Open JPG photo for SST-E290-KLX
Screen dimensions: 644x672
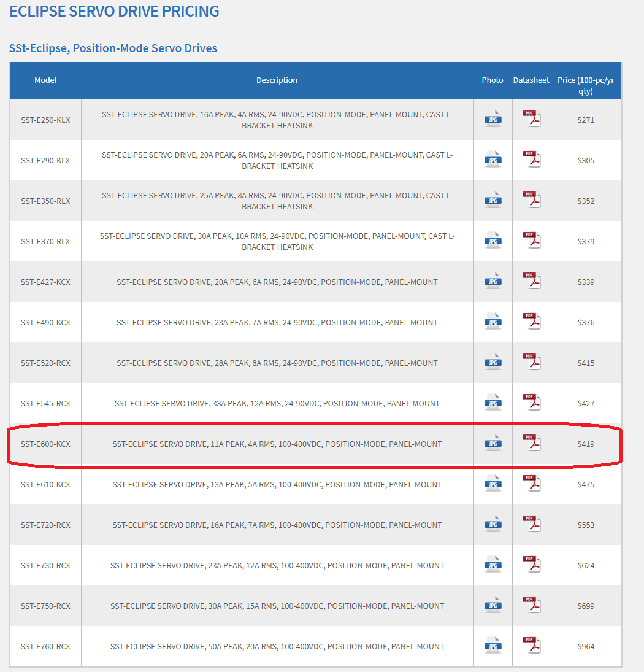[493, 159]
